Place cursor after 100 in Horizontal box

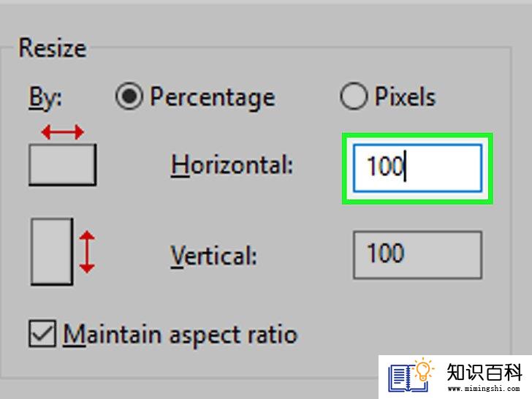pyautogui.click(x=406, y=167)
